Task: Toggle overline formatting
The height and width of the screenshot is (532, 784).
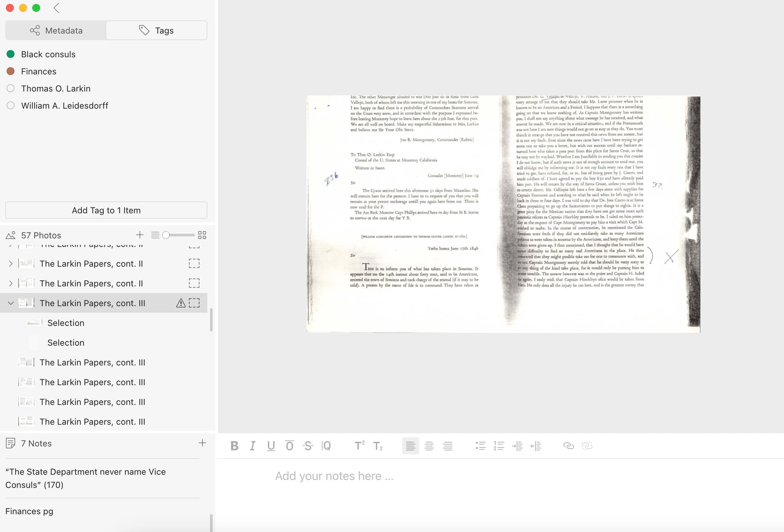Action: 290,446
